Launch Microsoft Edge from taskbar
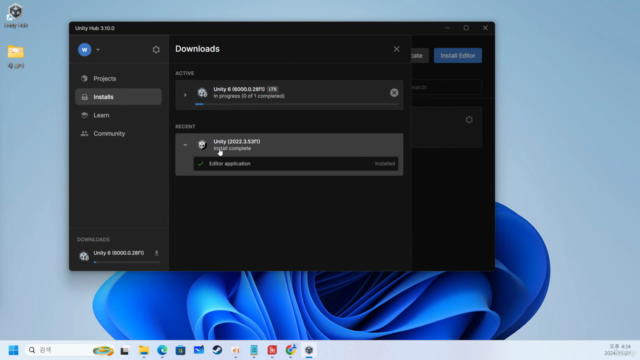640x360 pixels. tap(162, 350)
